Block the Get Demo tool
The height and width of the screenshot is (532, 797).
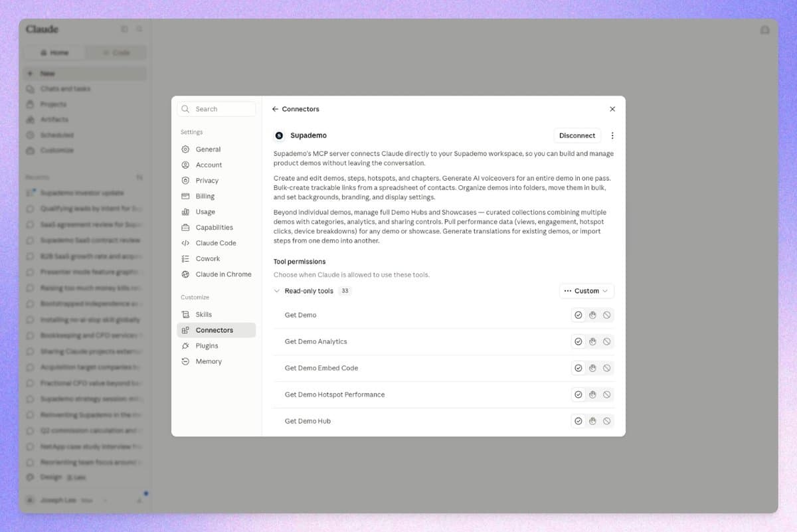[607, 315]
